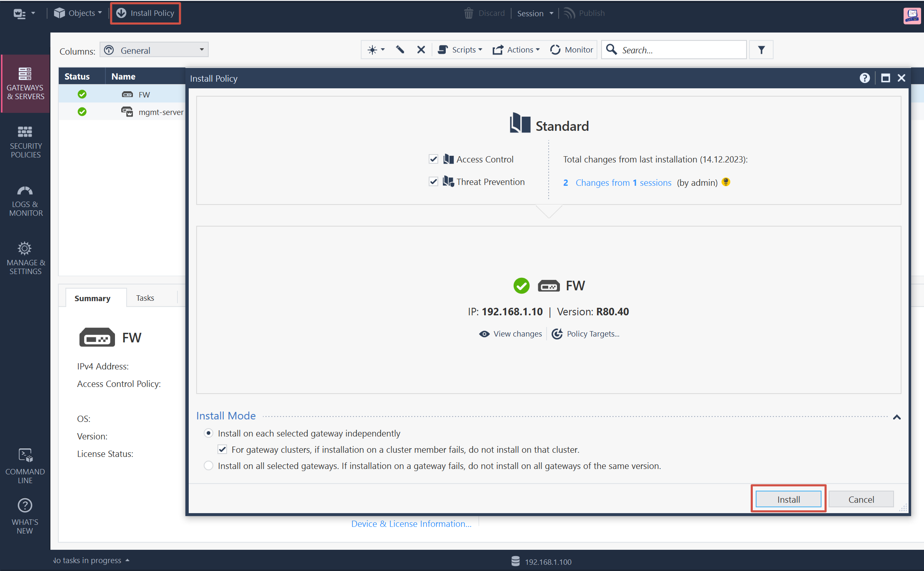Open Security Policies sidebar view

coord(25,142)
